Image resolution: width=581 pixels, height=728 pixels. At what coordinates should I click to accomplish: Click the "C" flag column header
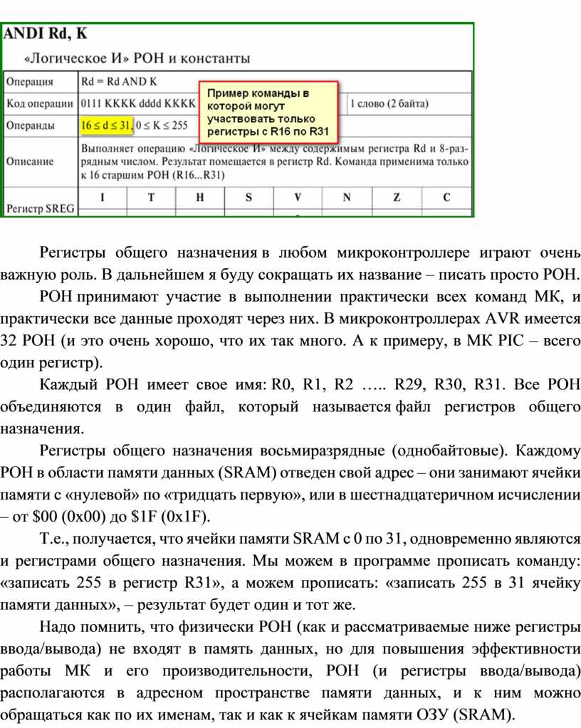click(446, 198)
